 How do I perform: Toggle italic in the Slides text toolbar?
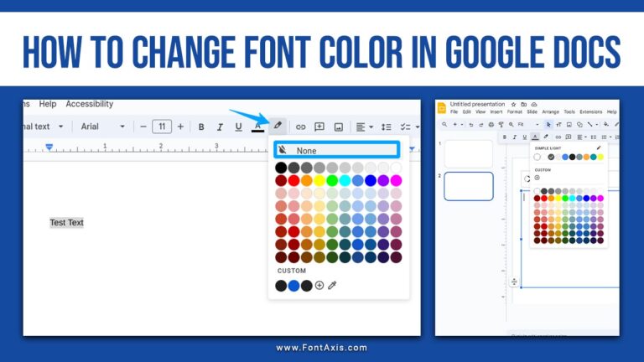(x=515, y=137)
